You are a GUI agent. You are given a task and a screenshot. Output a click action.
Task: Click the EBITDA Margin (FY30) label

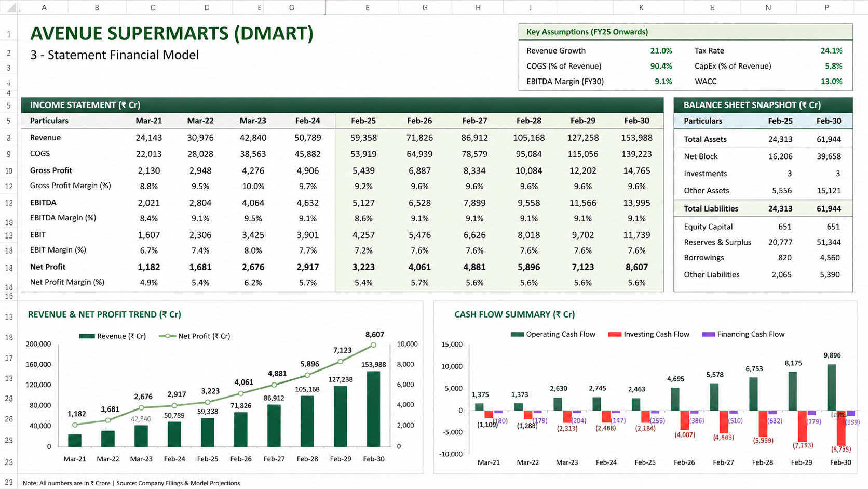[x=565, y=81]
